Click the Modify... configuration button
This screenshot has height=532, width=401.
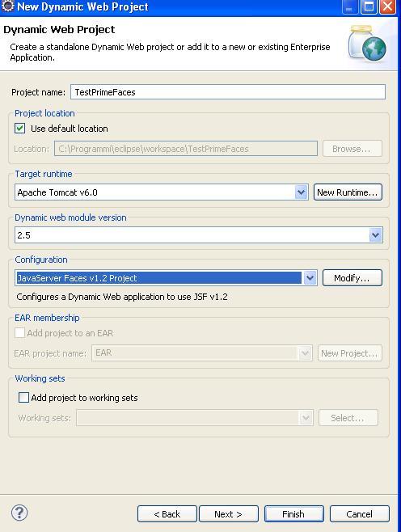pyautogui.click(x=352, y=278)
